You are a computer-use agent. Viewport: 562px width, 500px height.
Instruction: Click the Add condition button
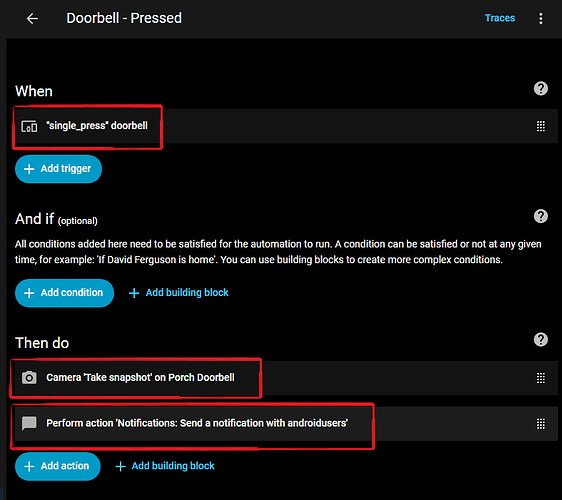tap(65, 293)
